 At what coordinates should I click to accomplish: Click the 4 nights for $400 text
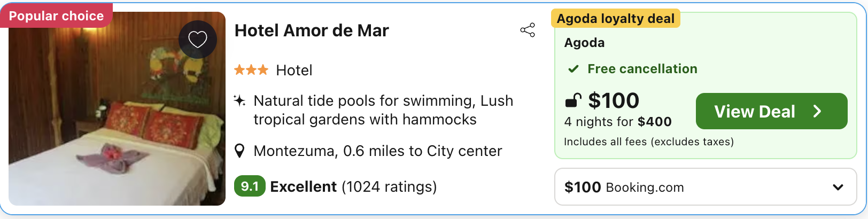618,122
